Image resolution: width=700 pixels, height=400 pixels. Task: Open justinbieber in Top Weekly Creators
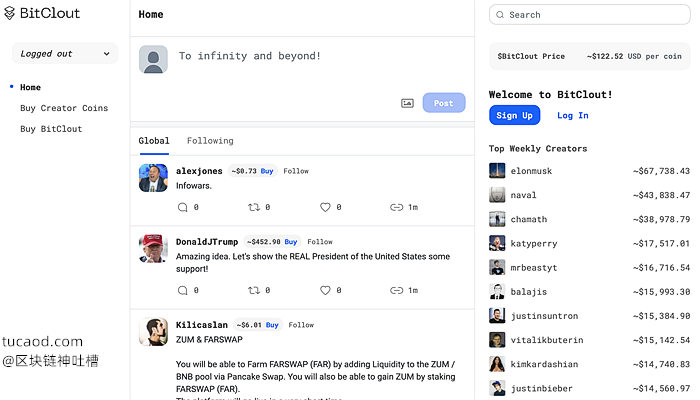542,388
